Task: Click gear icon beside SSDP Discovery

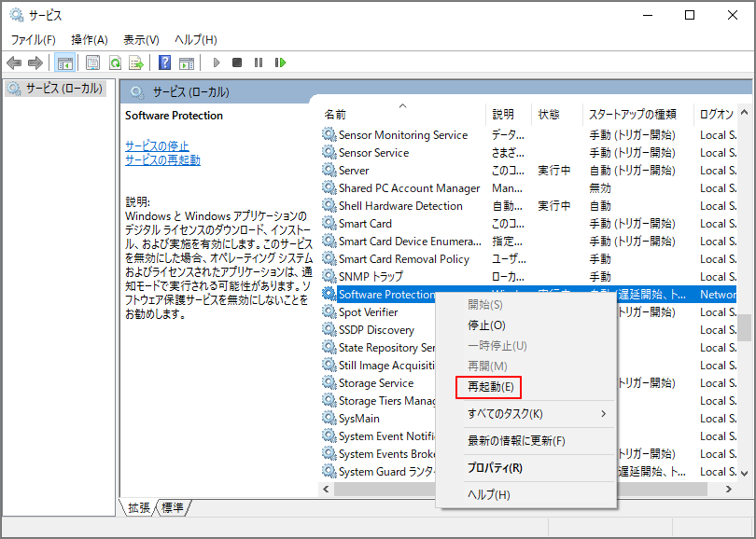Action: tap(329, 329)
